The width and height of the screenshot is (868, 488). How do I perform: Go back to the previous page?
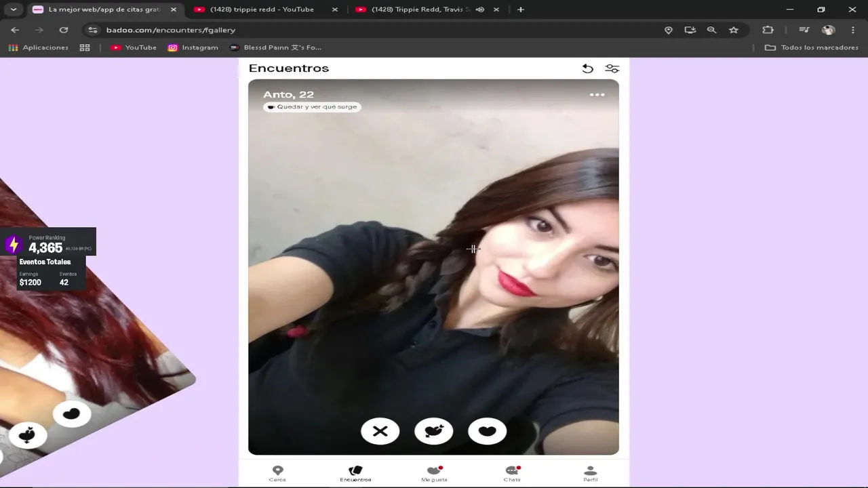15,30
